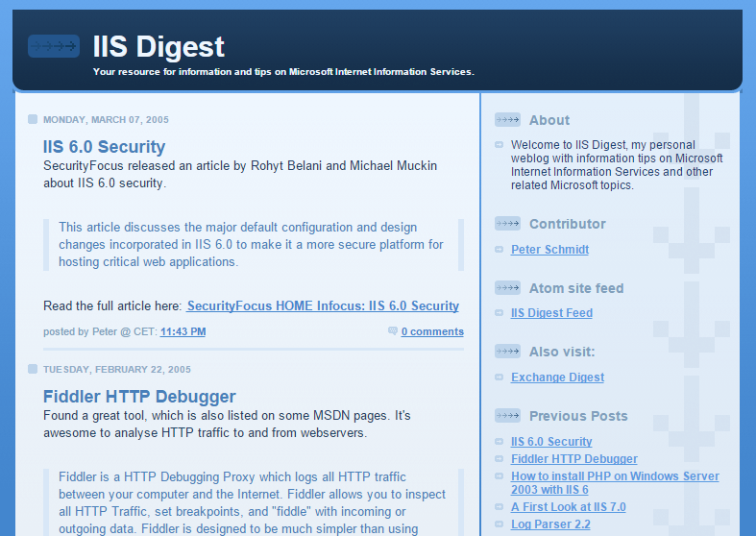Open SecurityFocus HOME Infocus: IIS 6.0 Security link
Screen dimensions: 756x536
click(323, 305)
